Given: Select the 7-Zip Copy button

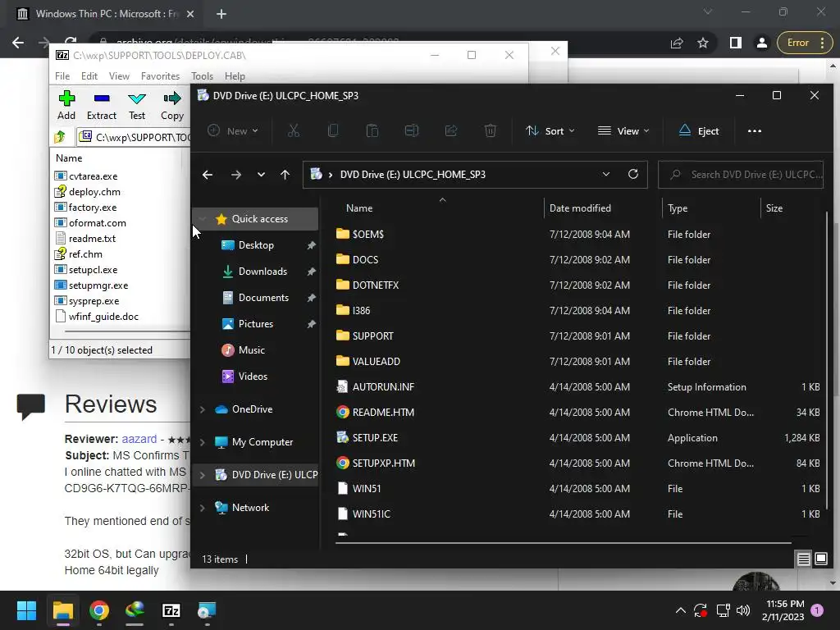Looking at the screenshot, I should pyautogui.click(x=172, y=105).
